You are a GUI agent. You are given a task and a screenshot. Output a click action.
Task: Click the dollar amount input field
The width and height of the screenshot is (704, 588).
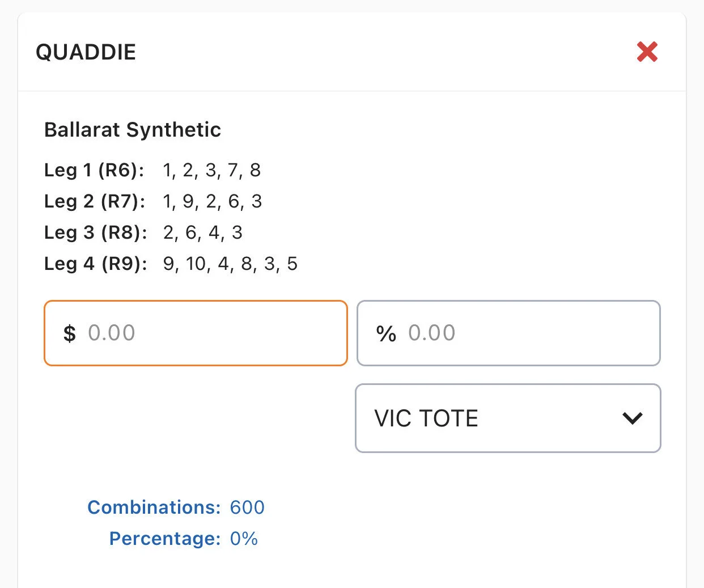[215, 333]
